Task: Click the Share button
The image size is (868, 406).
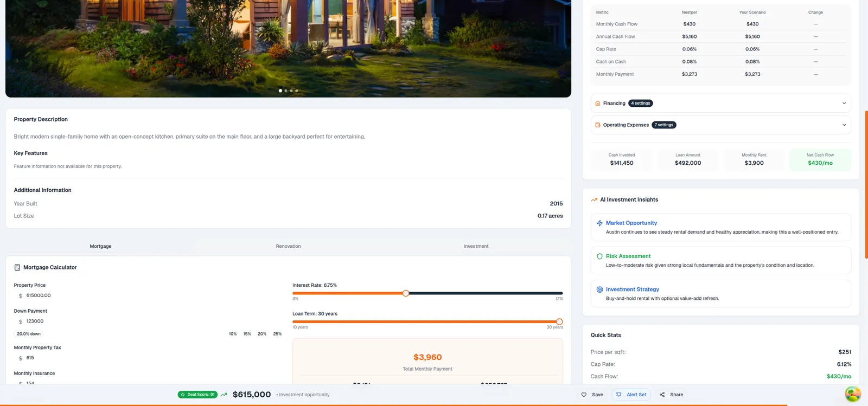Action: coord(671,395)
